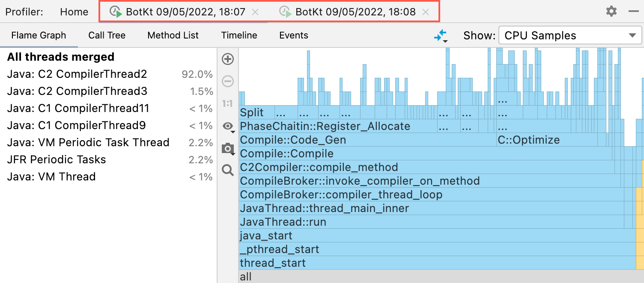Image resolution: width=644 pixels, height=283 pixels.
Task: Select Java: C2 CompilerThread2 thread
Action: click(108, 74)
